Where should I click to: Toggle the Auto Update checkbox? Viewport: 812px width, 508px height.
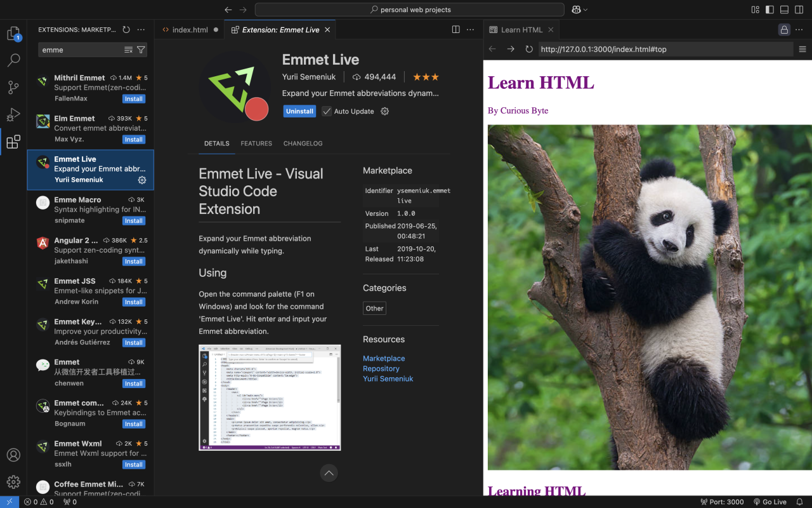327,111
